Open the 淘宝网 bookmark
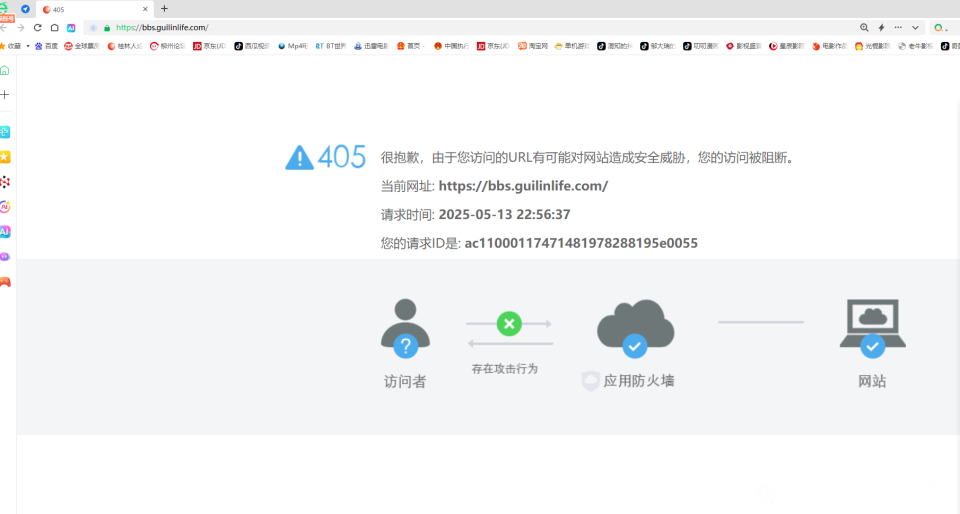This screenshot has height=514, width=960. click(537, 46)
